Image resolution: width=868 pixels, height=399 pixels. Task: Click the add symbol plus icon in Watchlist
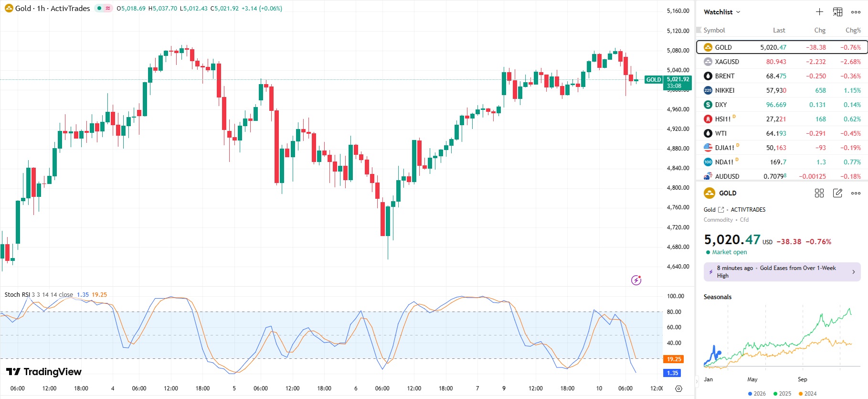click(x=819, y=12)
